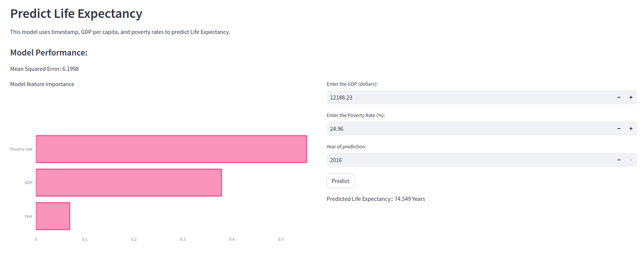
Task: Click the Model feature importance label
Action: (x=42, y=84)
